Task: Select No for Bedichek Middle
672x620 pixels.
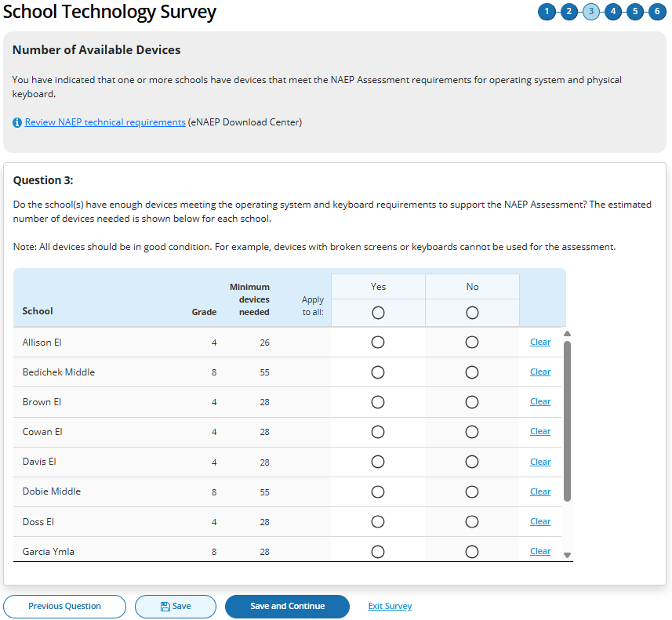Action: pyautogui.click(x=472, y=372)
